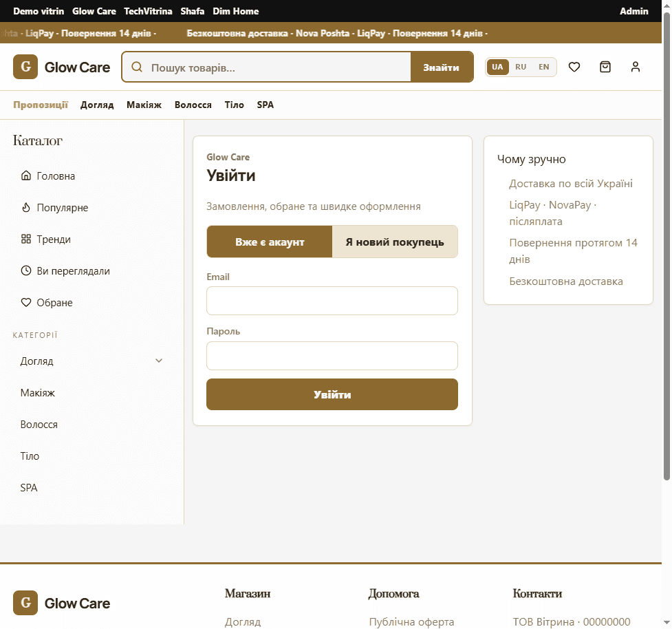Switch to TechVitrina store in top bar
This screenshot has height=629, width=672.
click(149, 11)
